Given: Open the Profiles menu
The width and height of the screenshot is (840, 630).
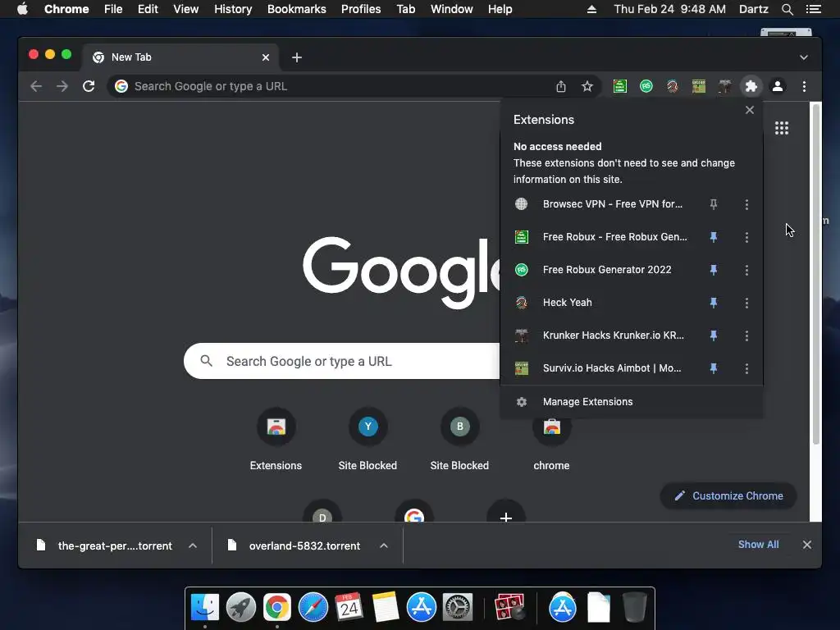Looking at the screenshot, I should click(361, 9).
